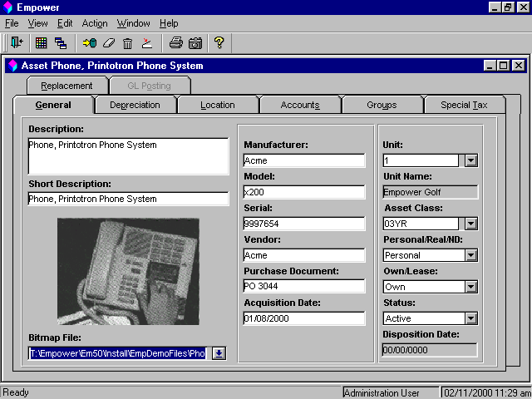Switch to the Depreciation tab
This screenshot has height=399, width=532.
[135, 105]
